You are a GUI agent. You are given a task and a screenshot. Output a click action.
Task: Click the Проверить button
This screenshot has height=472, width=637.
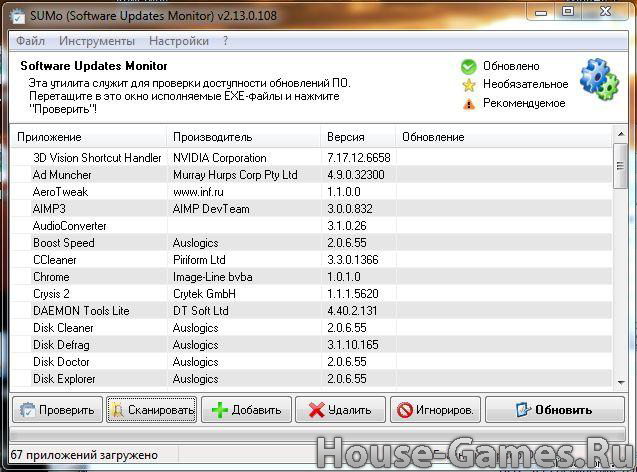57,410
